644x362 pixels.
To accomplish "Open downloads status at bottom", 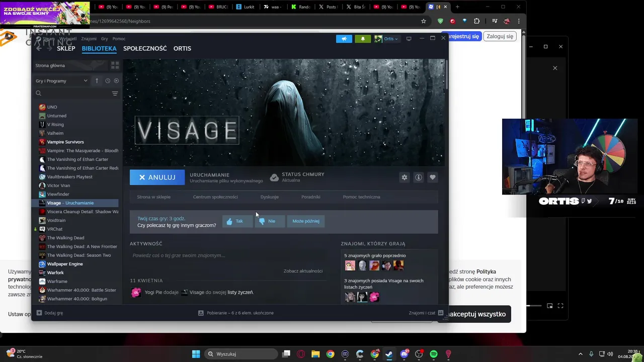I will pos(236,313).
